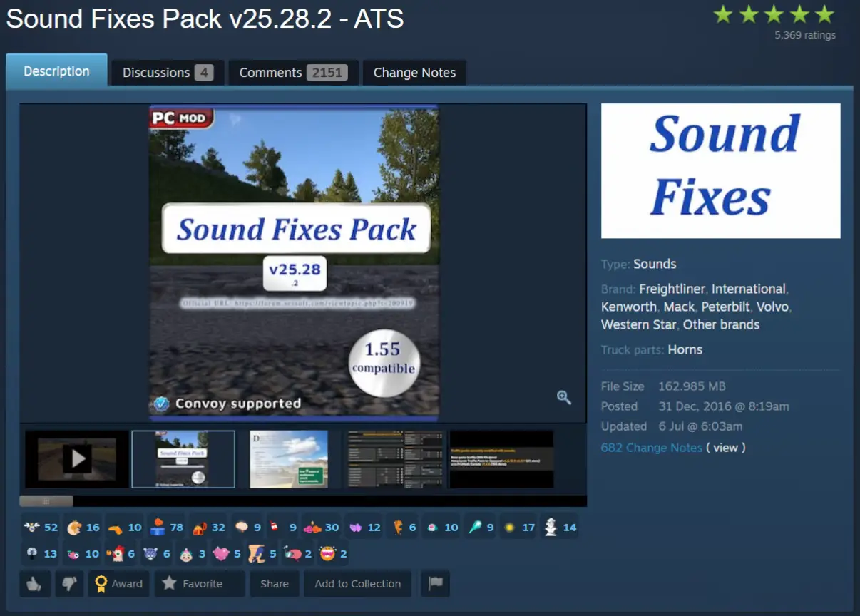Click the Horns truck parts link

[x=685, y=350]
